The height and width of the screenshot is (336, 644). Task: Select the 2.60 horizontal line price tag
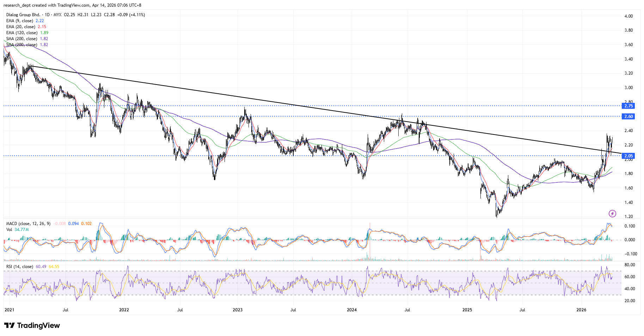[628, 116]
